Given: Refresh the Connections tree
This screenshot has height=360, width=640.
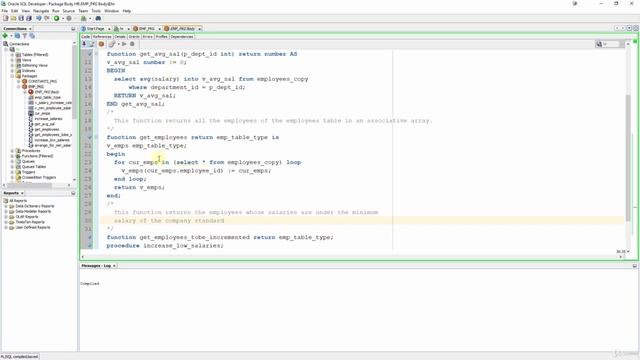Looking at the screenshot, I should pyautogui.click(x=17, y=36).
